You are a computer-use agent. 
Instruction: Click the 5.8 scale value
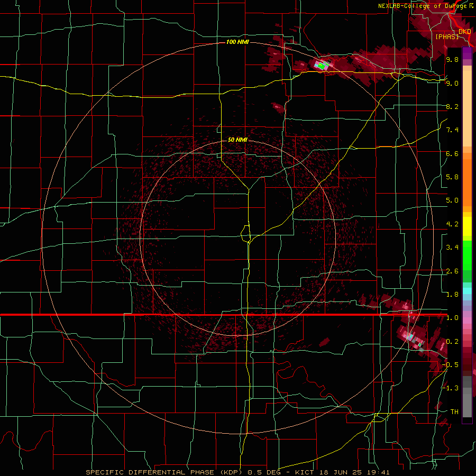[x=452, y=177]
